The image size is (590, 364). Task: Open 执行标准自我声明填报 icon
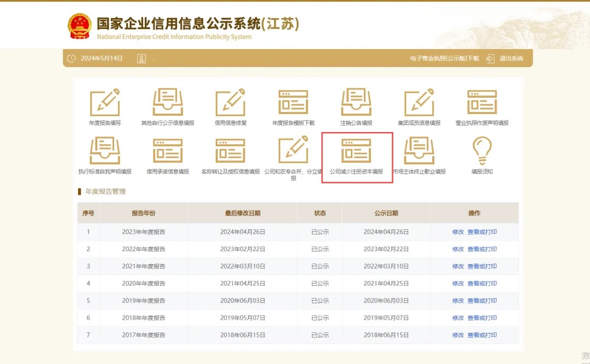105,151
